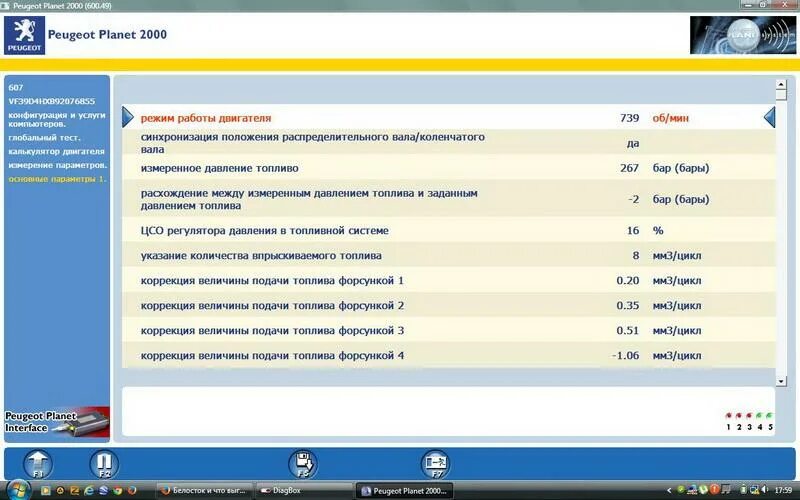Click green status indicator number 5
This screenshot has height=500, width=800.
[770, 416]
